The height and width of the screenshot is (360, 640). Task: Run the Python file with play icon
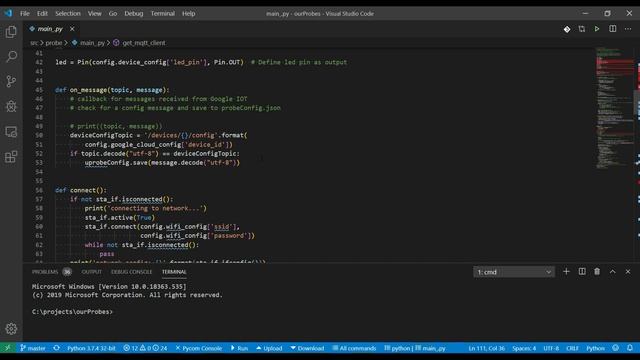(x=597, y=29)
